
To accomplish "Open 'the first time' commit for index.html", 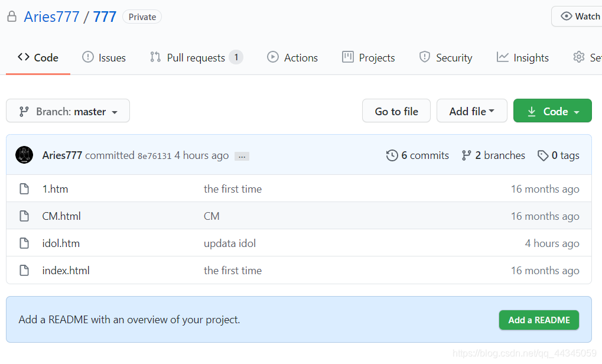I will 233,271.
